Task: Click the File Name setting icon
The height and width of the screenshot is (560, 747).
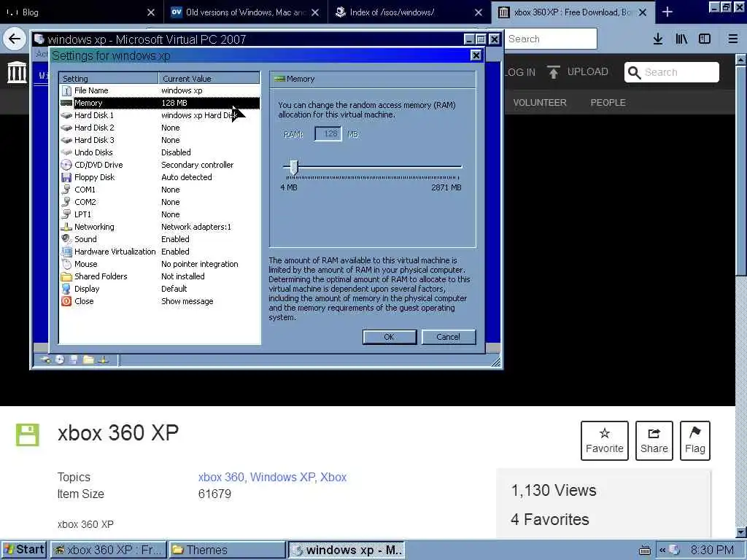Action: coord(66,90)
